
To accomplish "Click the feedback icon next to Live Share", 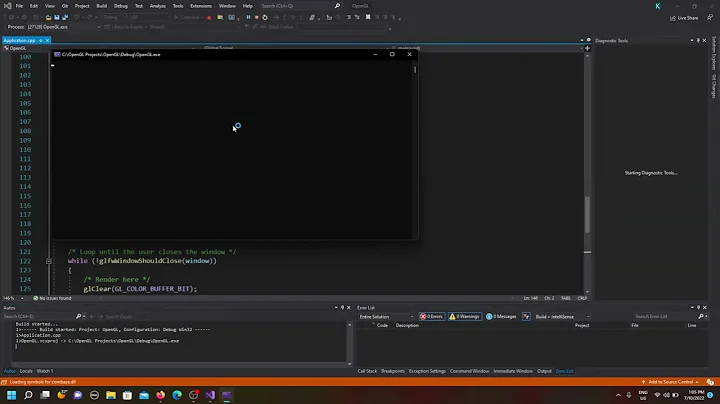I will (710, 17).
